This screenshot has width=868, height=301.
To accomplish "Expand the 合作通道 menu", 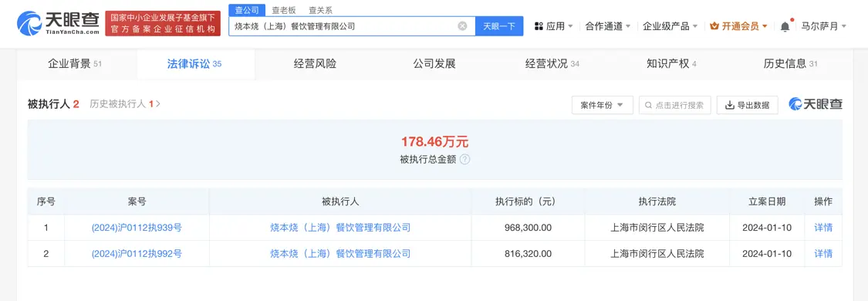I will tap(608, 26).
